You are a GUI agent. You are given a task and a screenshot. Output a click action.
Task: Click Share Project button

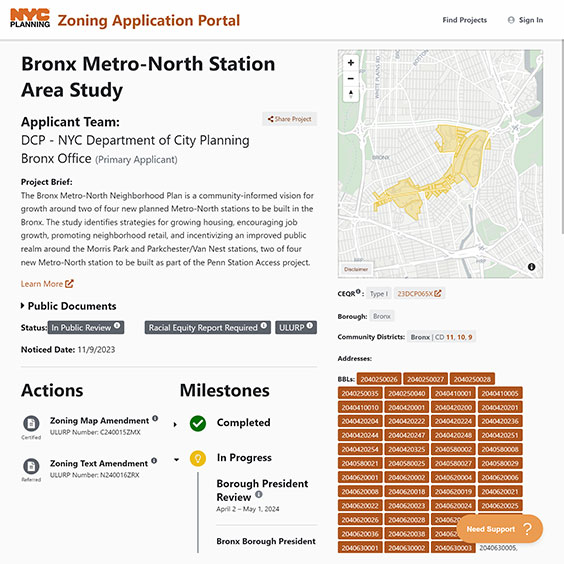pos(290,119)
